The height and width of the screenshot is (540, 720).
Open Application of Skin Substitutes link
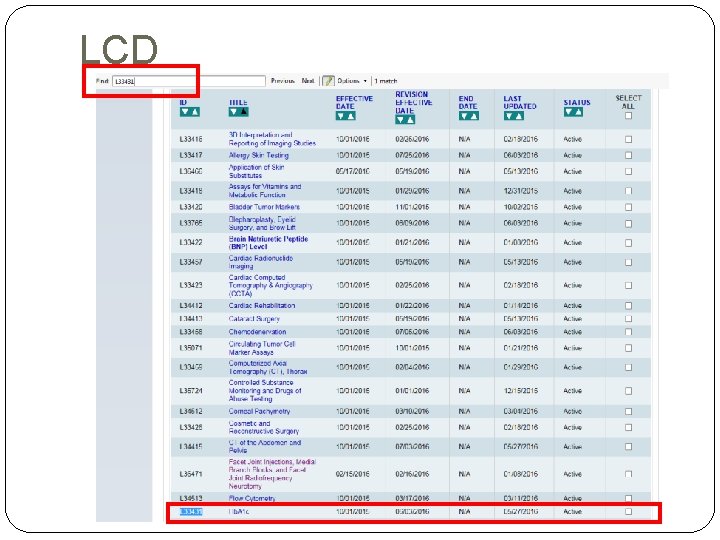[x=256, y=171]
